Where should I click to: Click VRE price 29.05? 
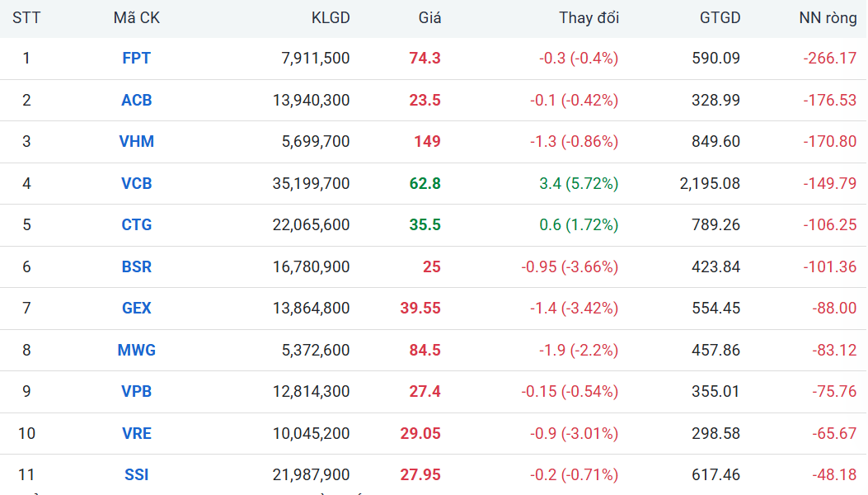pos(420,433)
